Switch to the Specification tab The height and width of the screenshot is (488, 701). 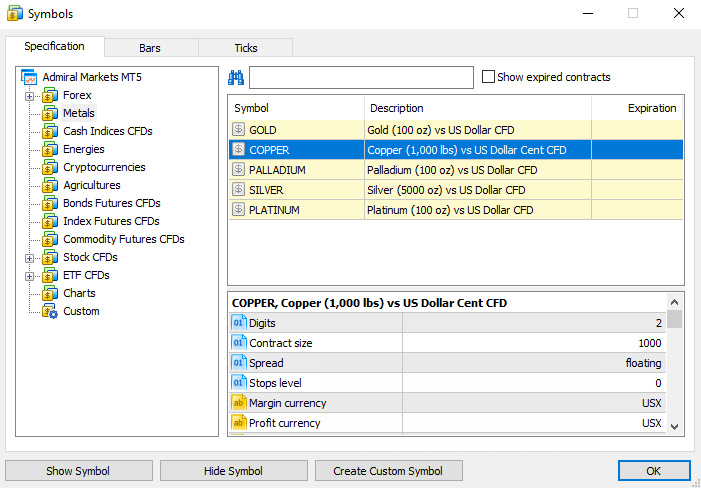click(x=55, y=46)
